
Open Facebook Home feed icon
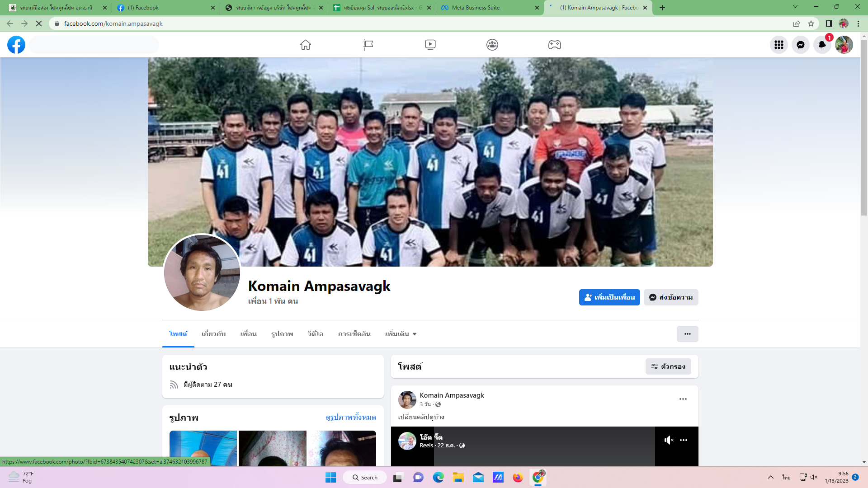[x=306, y=45]
